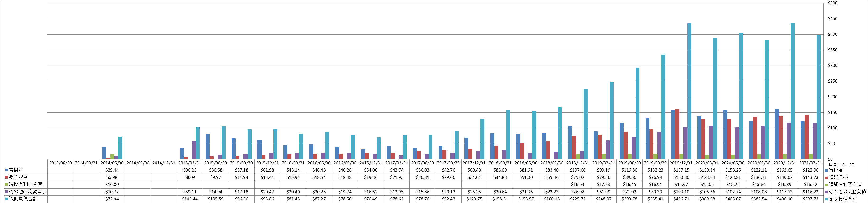
Task: Click the 2019/12/31 date column header
Action: [681, 163]
